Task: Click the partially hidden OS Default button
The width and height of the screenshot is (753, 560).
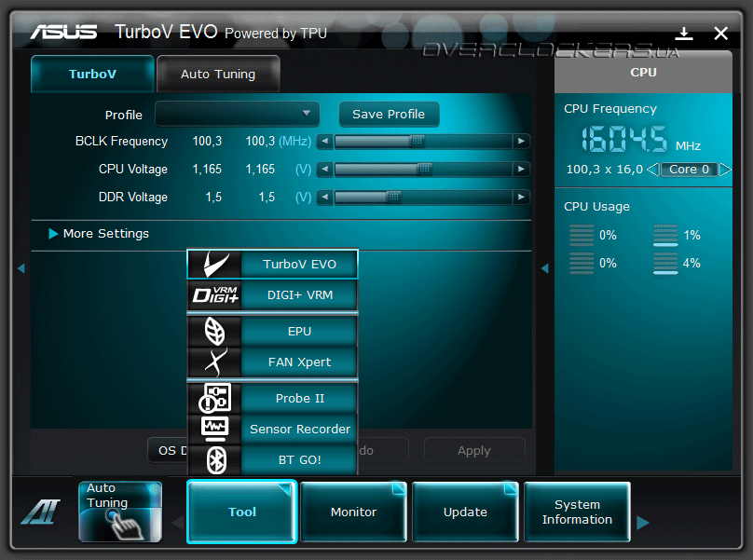Action: 168,450
